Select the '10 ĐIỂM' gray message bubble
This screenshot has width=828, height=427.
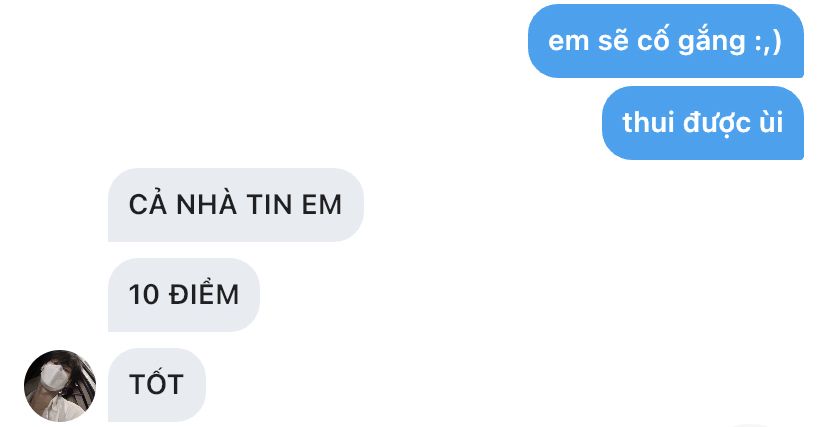(x=184, y=295)
